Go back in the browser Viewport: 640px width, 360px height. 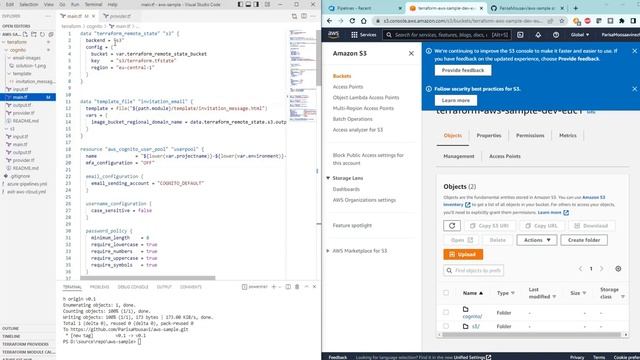[x=329, y=21]
